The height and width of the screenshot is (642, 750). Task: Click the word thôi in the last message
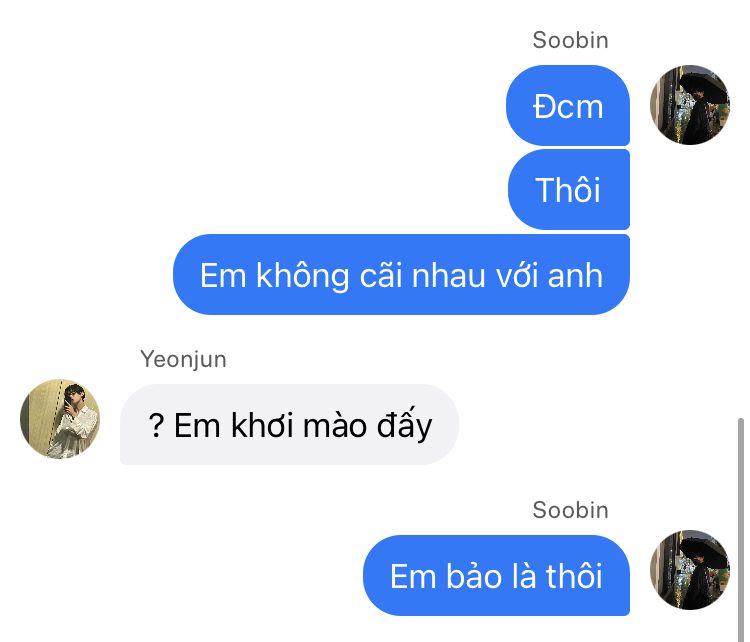(x=574, y=576)
